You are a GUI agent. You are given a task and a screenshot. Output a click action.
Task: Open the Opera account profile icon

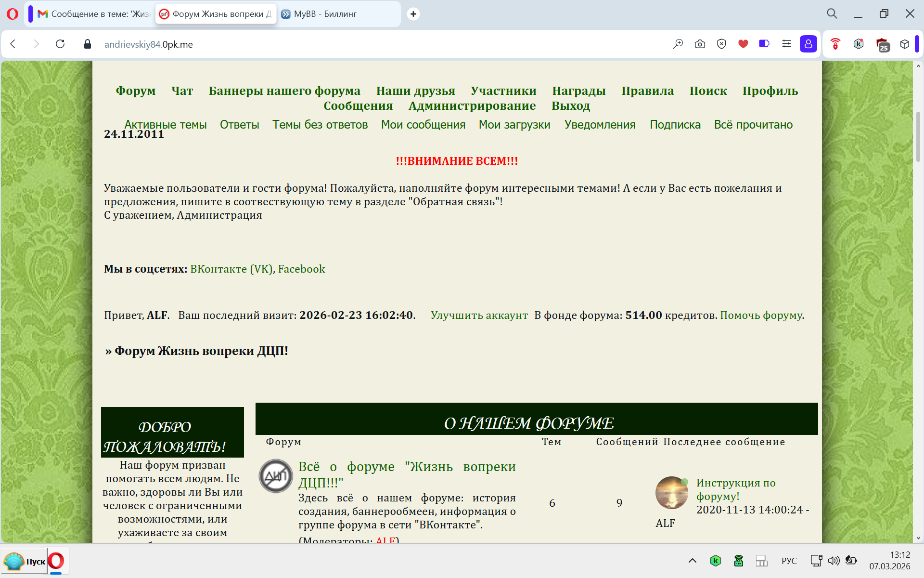click(808, 44)
